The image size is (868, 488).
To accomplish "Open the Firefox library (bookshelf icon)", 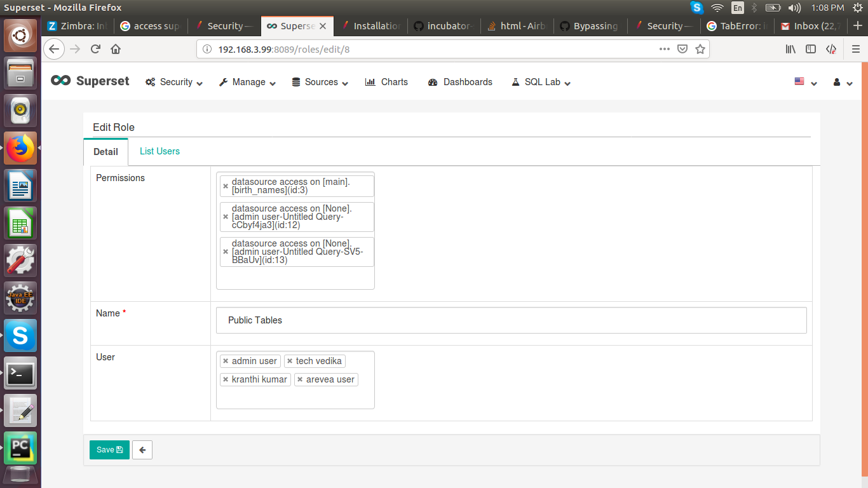I will pos(790,49).
